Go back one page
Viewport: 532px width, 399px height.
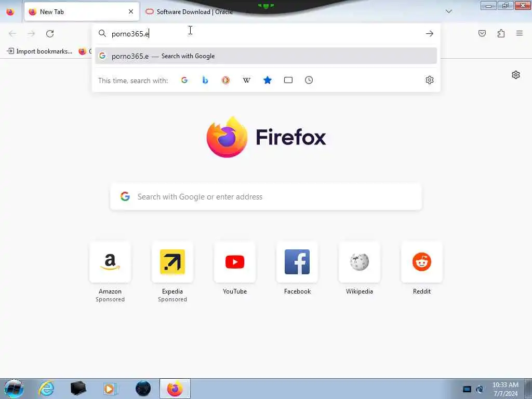tap(12, 34)
